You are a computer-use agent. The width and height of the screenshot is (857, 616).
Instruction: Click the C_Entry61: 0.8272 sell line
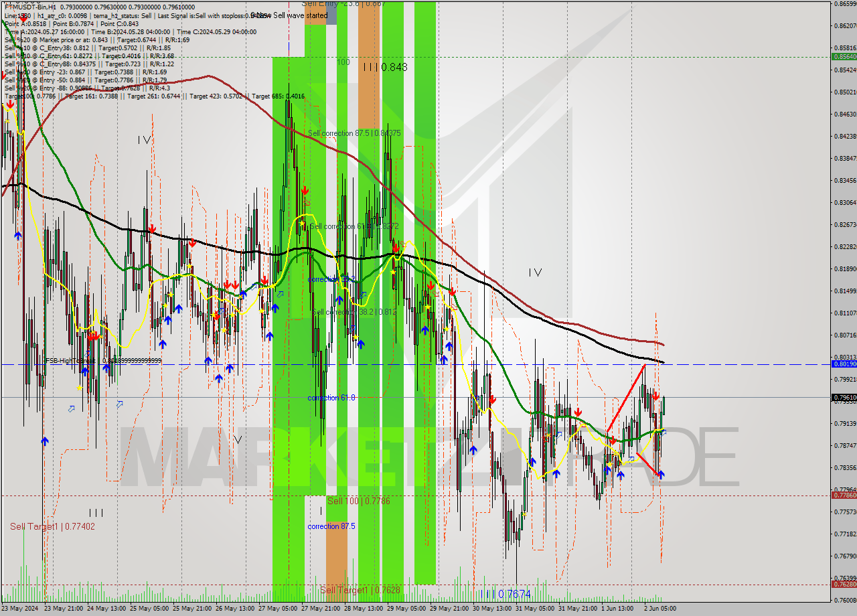tap(89, 56)
